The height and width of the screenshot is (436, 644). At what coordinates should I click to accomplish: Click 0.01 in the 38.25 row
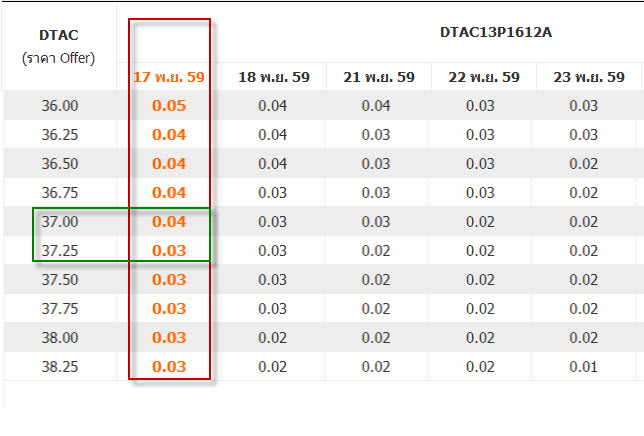584,367
